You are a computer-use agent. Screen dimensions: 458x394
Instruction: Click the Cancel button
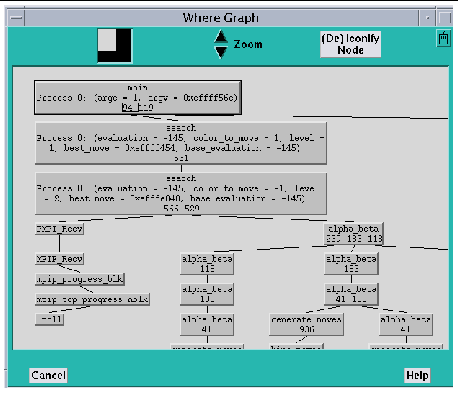[x=48, y=375]
